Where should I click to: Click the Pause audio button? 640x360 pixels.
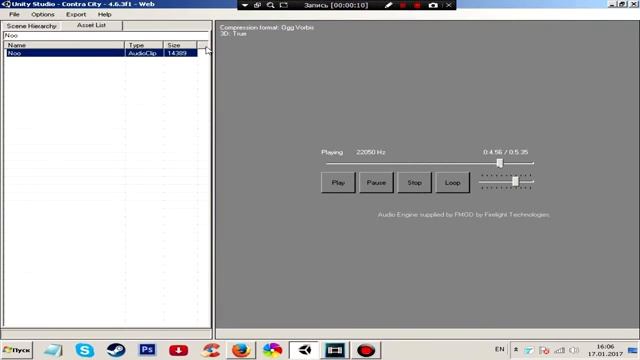[376, 182]
